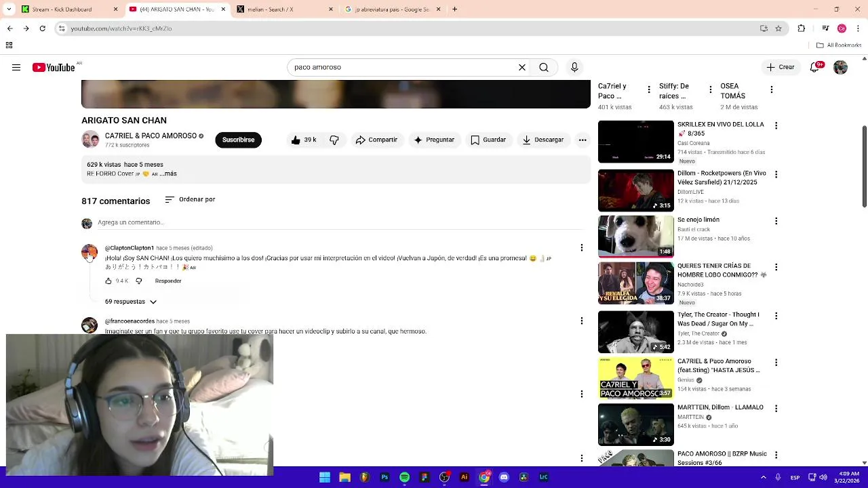868x488 pixels.
Task: Show hidden system tray icons chevron
Action: [764, 477]
